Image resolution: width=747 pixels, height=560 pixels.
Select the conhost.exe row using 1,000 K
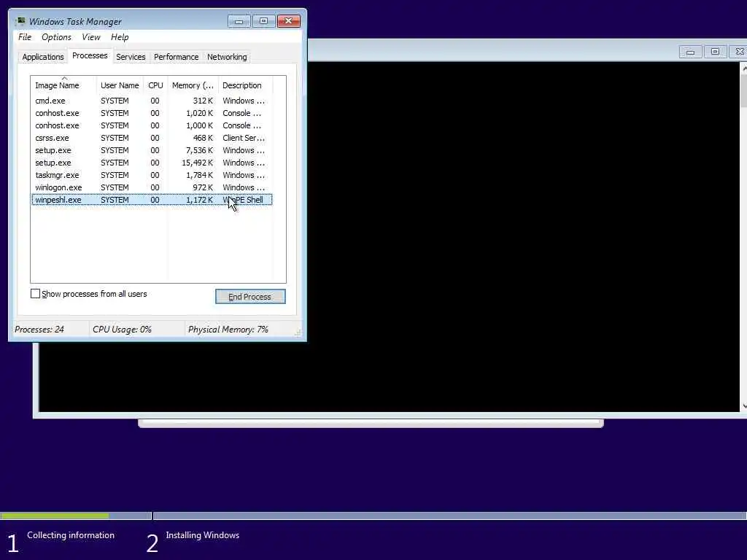pyautogui.click(x=152, y=125)
